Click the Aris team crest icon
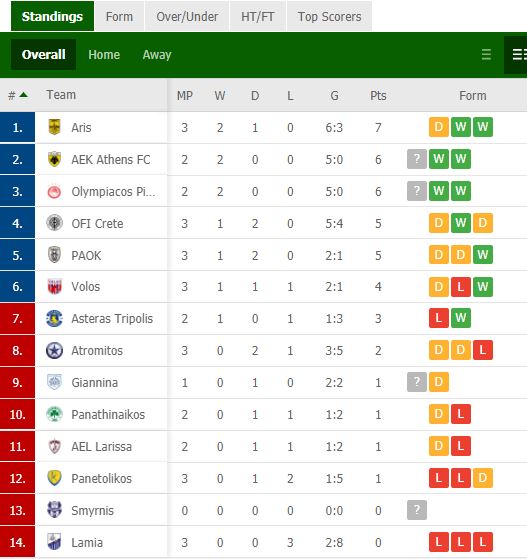Viewport: 527px width, 559px height. 54,127
